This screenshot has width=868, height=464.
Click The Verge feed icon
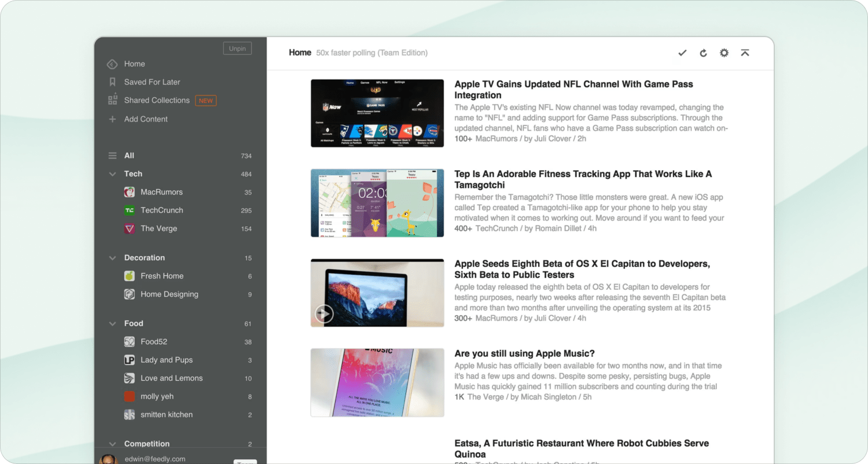click(x=130, y=229)
